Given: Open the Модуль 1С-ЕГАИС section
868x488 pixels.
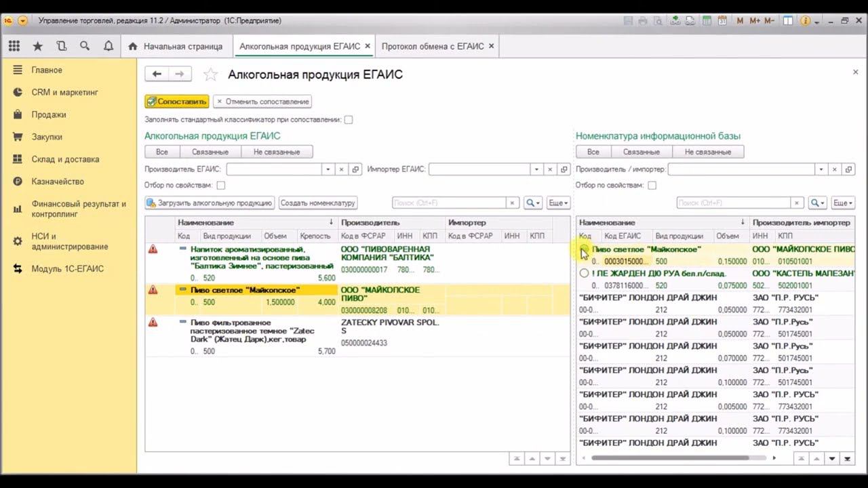Looking at the screenshot, I should (x=67, y=269).
